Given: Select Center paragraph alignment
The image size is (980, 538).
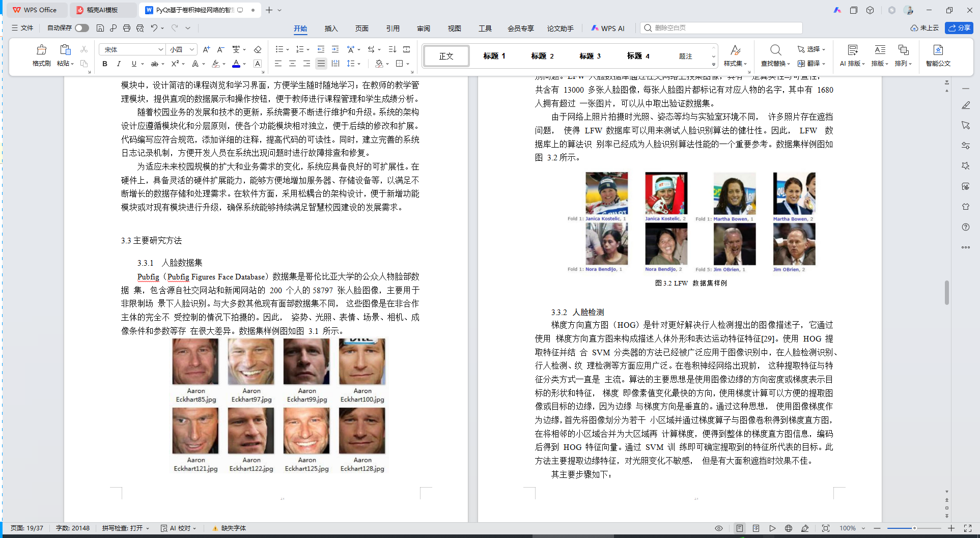Looking at the screenshot, I should [x=292, y=64].
